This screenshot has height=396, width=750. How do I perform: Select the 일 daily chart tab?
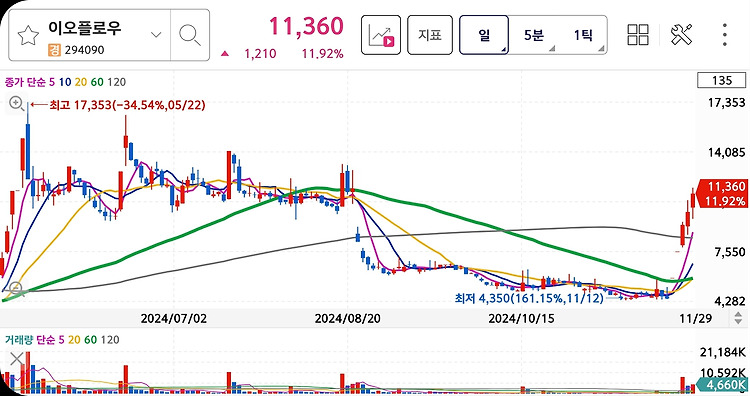pyautogui.click(x=484, y=35)
